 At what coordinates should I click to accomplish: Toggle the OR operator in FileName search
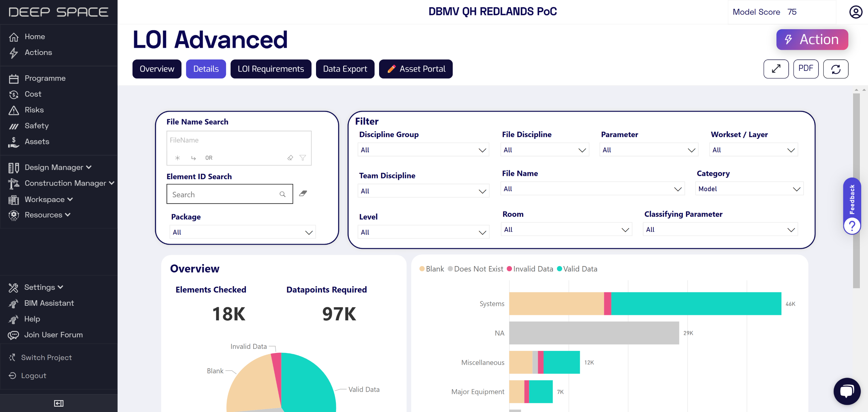click(209, 158)
